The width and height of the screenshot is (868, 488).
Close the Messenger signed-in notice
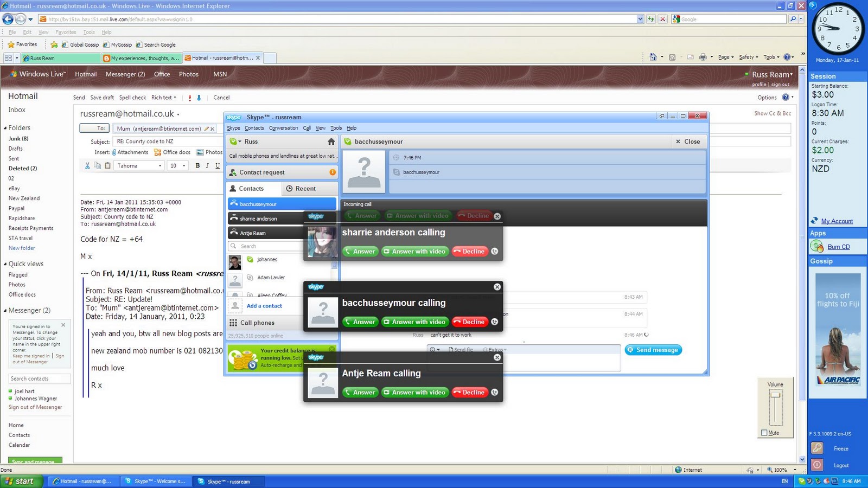63,325
